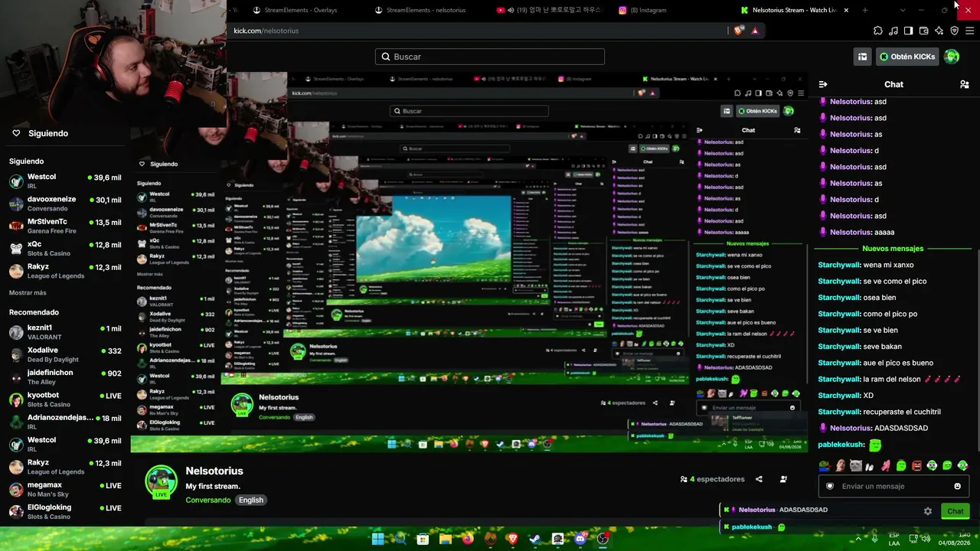
Task: Open the Brave Wallet icon
Action: pos(923,31)
